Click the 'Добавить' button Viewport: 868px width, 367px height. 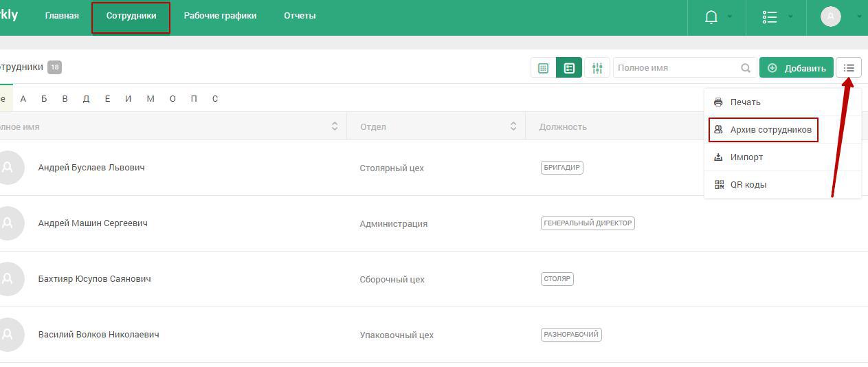[x=797, y=68]
